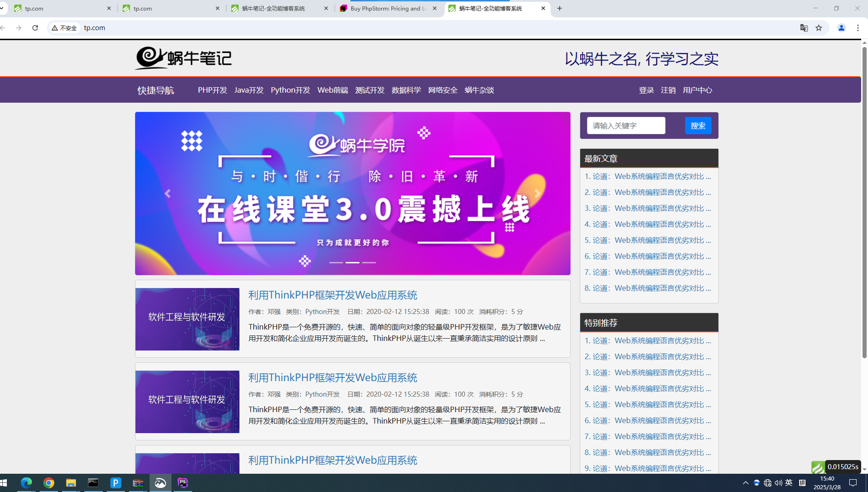Open a new browser tab
The height and width of the screenshot is (492, 868).
point(560,8)
